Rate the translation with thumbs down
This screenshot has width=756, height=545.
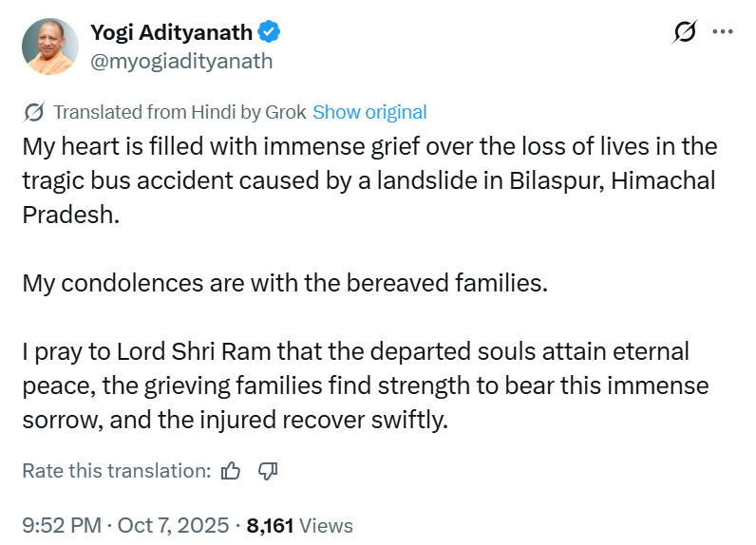[x=267, y=470]
